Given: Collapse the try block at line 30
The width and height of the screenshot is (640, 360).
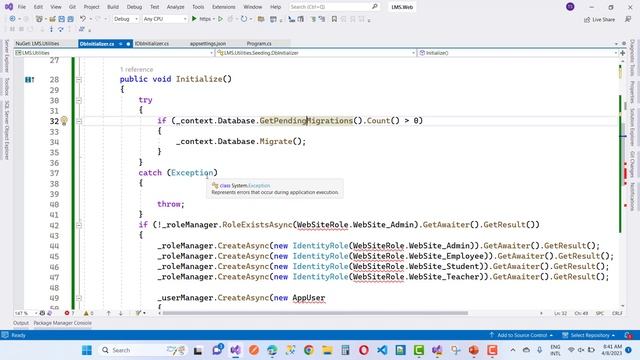Looking at the screenshot, I should point(79,100).
